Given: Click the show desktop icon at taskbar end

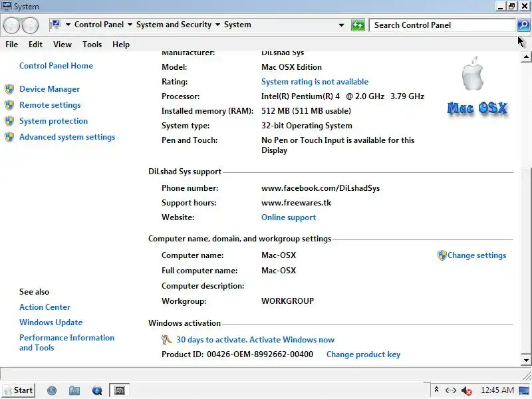Looking at the screenshot, I should [524, 390].
